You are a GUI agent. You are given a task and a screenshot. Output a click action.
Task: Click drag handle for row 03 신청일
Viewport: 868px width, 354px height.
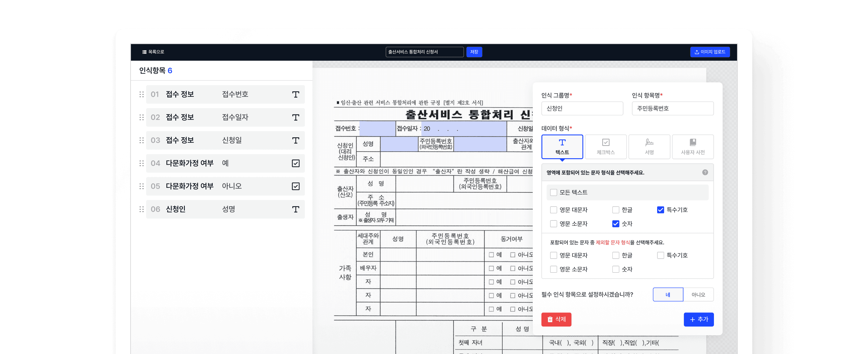pos(141,140)
